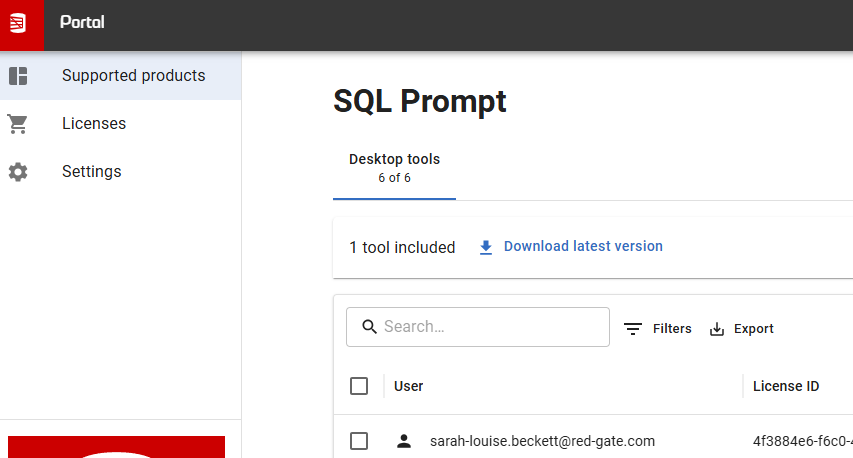This screenshot has width=853, height=458.
Task: Select sarah-louise.beckett@red-gate.com email
Action: click(542, 441)
